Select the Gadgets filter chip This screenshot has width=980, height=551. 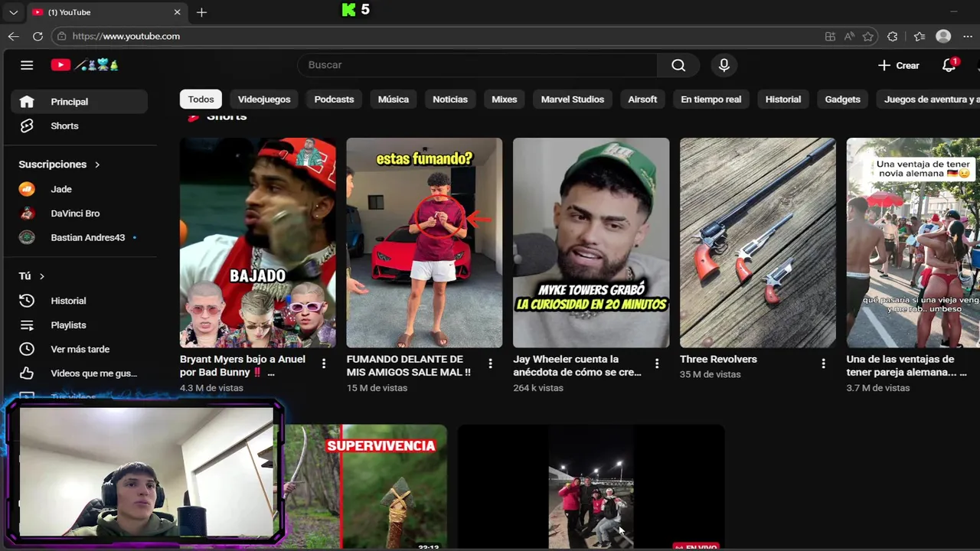coord(842,99)
